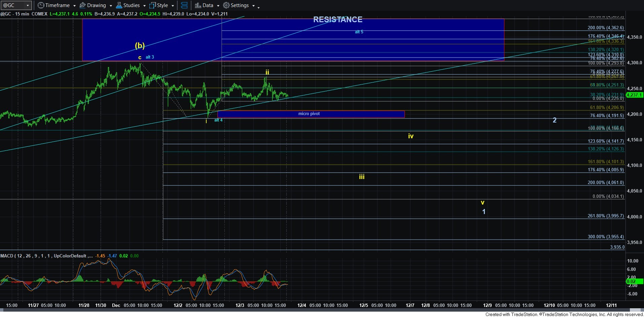Image resolution: width=644 pixels, height=317 pixels.
Task: Expand the Timeframe dropdown arrow
Action: (x=74, y=6)
